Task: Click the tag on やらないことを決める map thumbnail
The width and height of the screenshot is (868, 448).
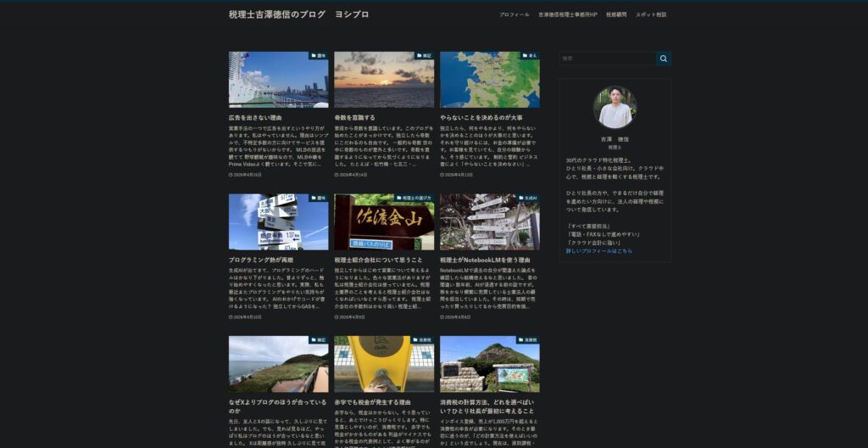Action: (x=529, y=56)
